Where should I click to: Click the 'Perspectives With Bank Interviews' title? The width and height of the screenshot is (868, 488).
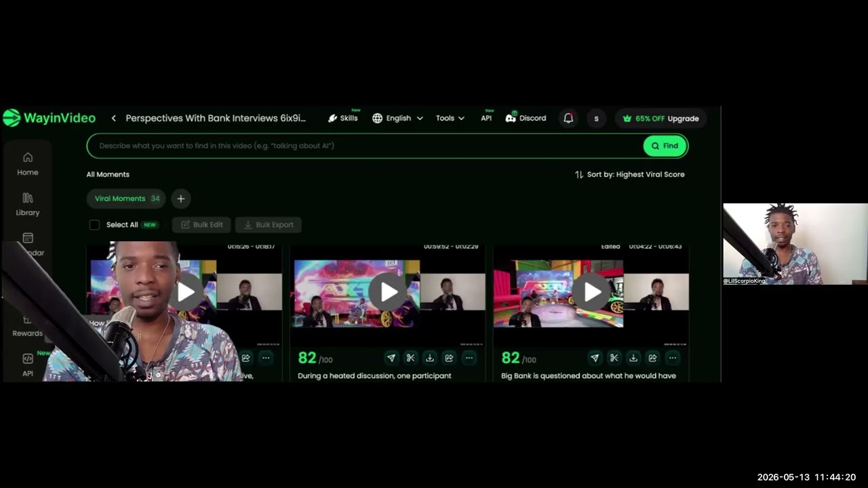pos(216,118)
